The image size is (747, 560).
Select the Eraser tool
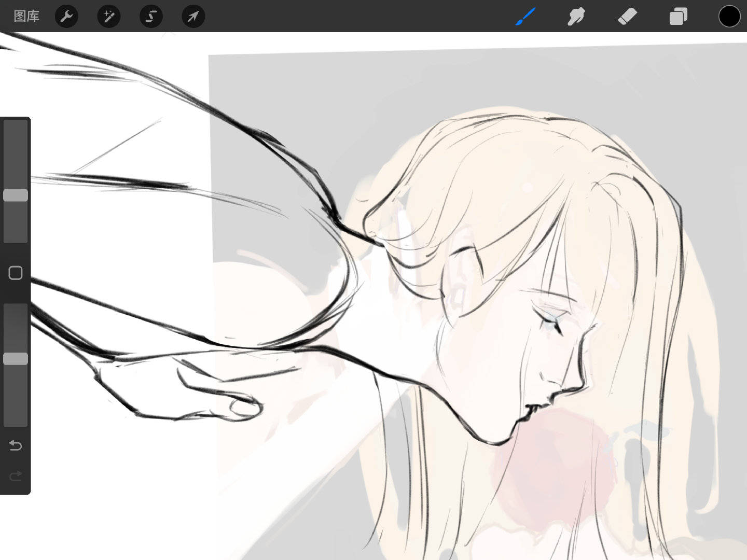pos(627,17)
